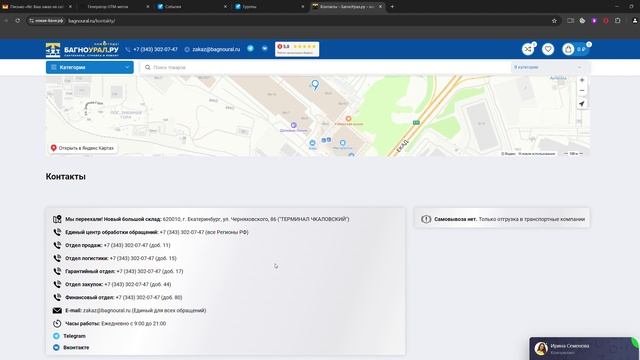Viewport: 640px width, 360px height.
Task: Click Открыть в Яндекс Картах link
Action: click(82, 148)
